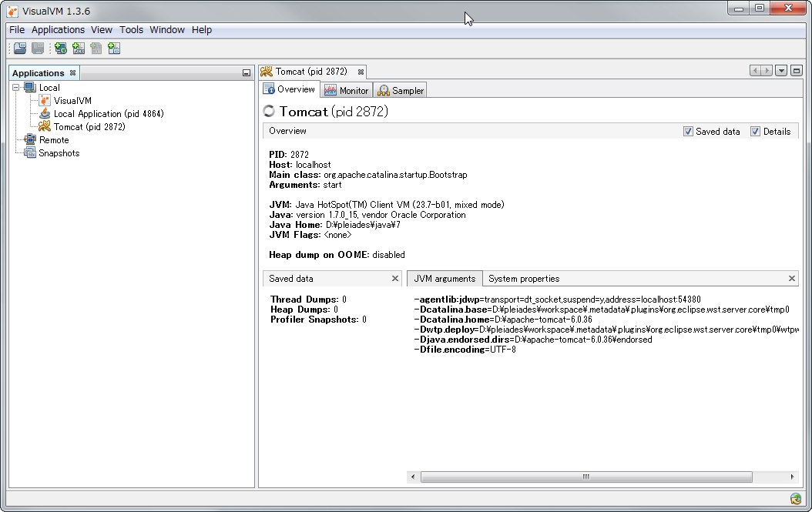Click the Load snapshot toolbar icon
This screenshot has width=812, height=512.
[20, 49]
